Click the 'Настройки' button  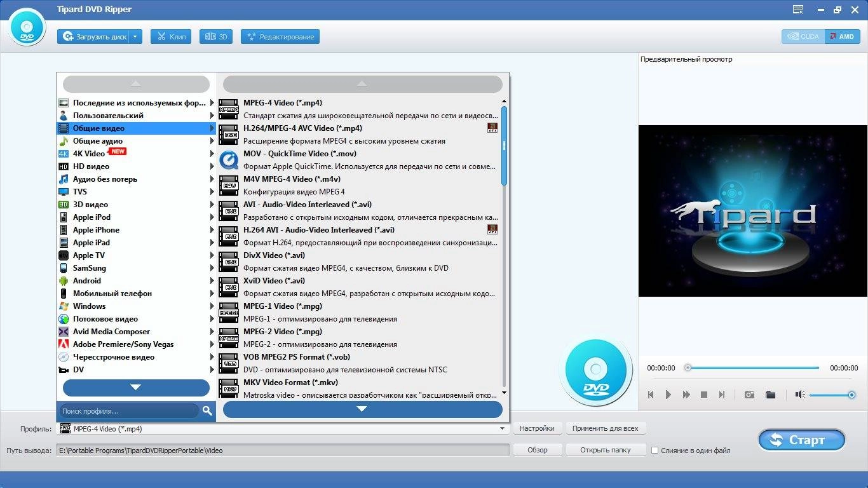coord(537,428)
